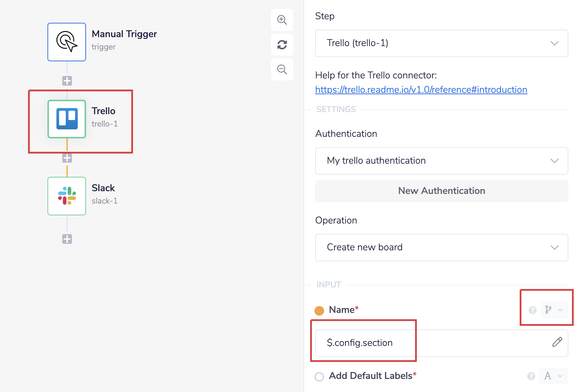This screenshot has height=392, width=578.
Task: Open the Step dropdown showing Trello (trello-1)
Action: coord(441,43)
